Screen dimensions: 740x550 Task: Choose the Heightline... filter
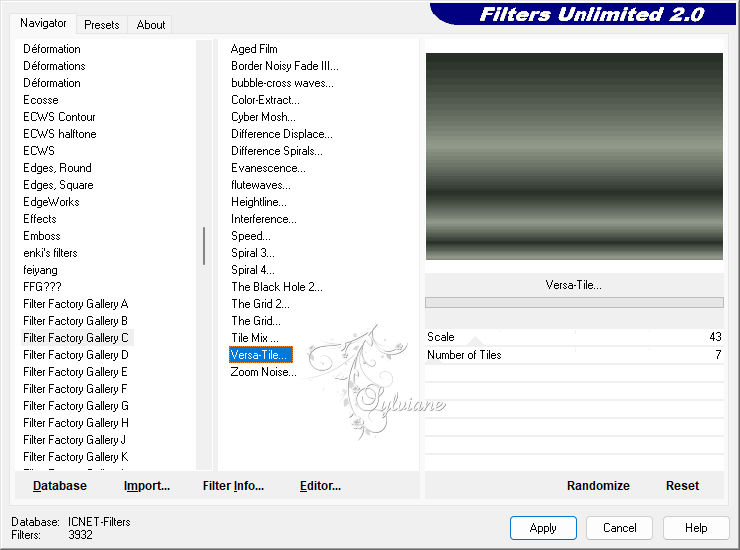259,202
